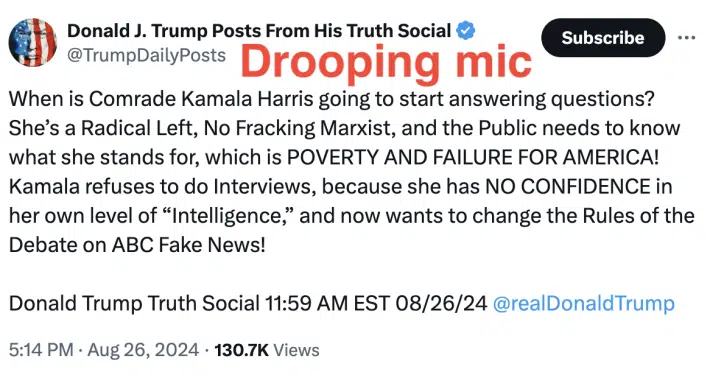
Task: Click the red Drooping mic overlay text
Action: click(x=386, y=62)
